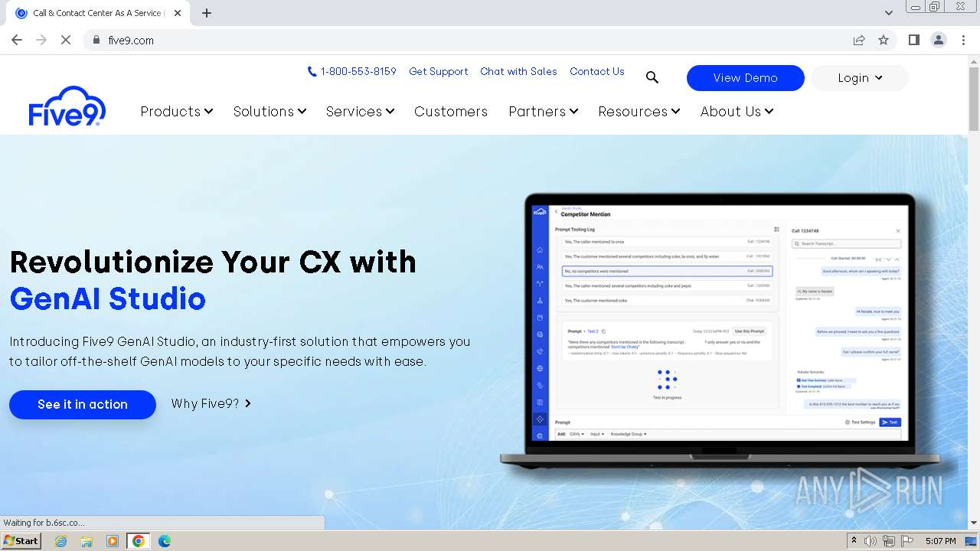Open Chat with Sales link

coord(518,71)
